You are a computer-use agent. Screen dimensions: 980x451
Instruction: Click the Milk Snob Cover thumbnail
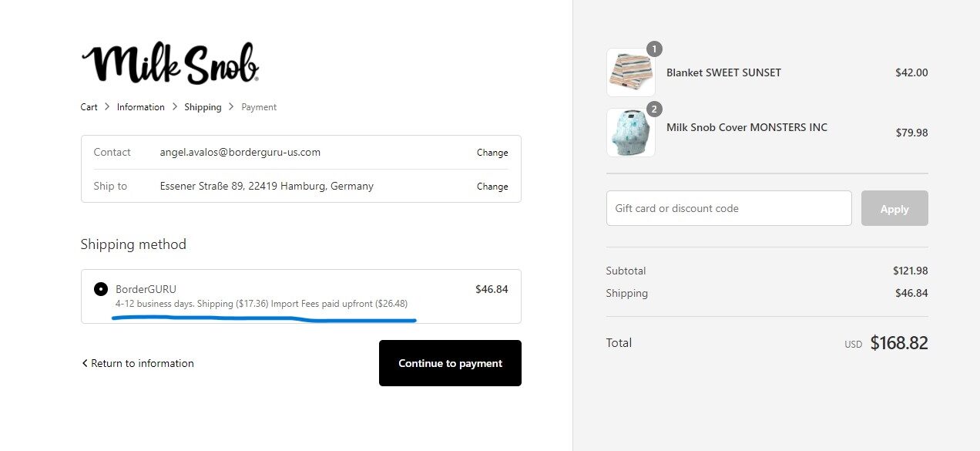pyautogui.click(x=630, y=133)
